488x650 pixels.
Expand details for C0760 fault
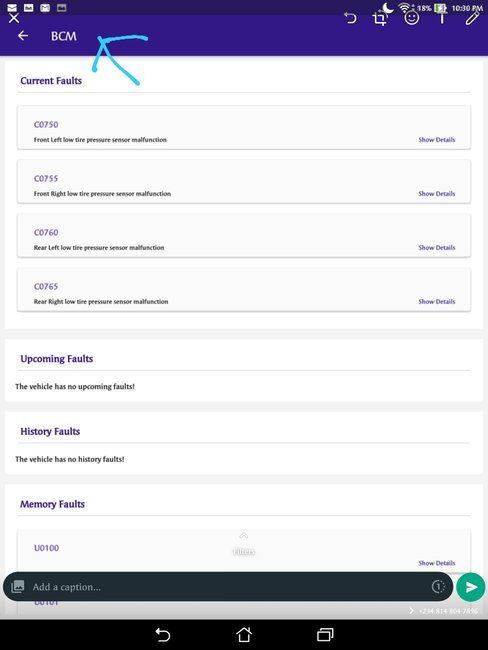(437, 247)
